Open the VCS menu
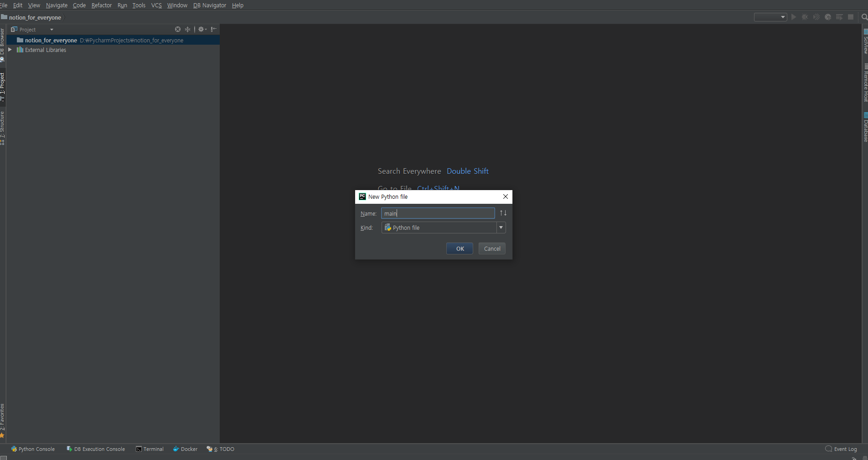Image resolution: width=868 pixels, height=460 pixels. coord(156,5)
